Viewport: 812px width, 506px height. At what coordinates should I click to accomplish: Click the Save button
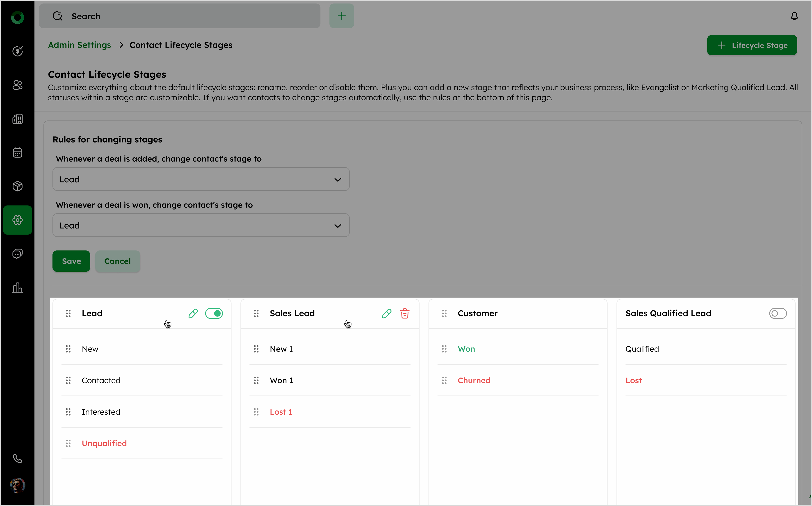[71, 261]
